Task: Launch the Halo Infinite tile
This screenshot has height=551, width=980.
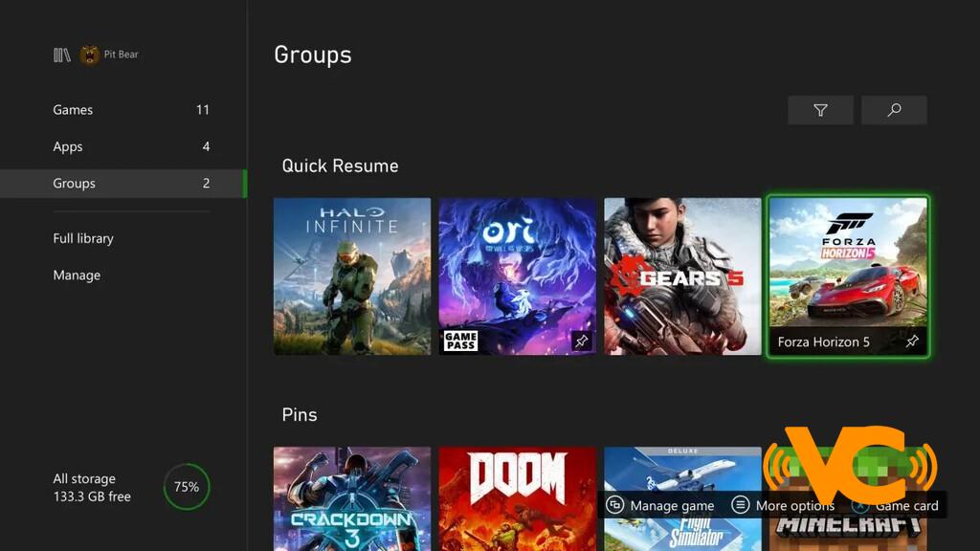Action: (x=352, y=276)
